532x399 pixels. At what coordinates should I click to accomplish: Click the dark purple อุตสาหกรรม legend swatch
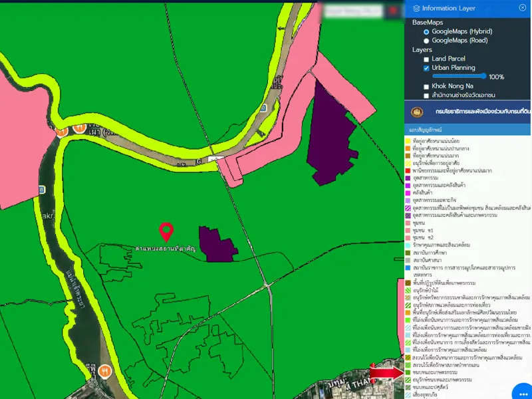click(x=408, y=178)
